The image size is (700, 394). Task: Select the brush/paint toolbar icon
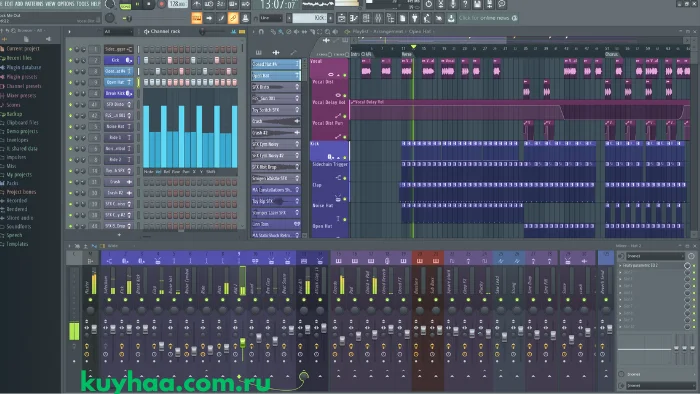(x=221, y=18)
